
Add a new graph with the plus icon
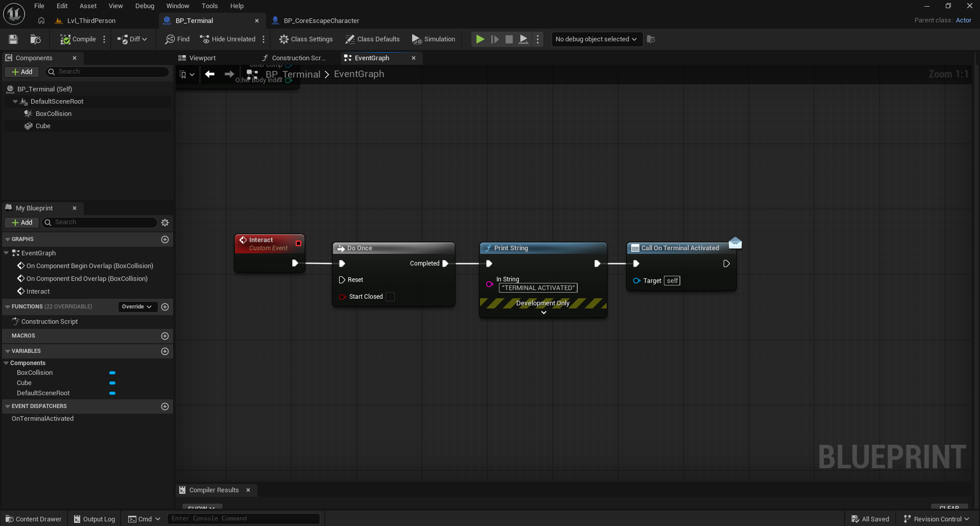165,240
